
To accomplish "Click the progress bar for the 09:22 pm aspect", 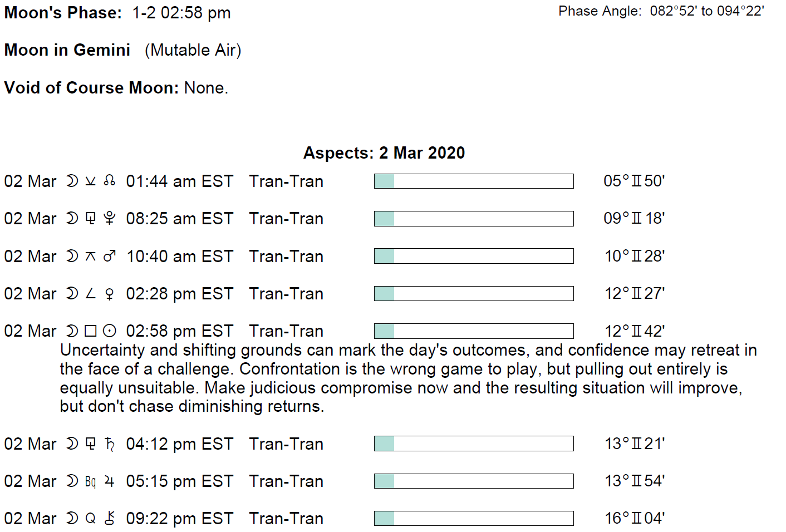I will (x=474, y=518).
